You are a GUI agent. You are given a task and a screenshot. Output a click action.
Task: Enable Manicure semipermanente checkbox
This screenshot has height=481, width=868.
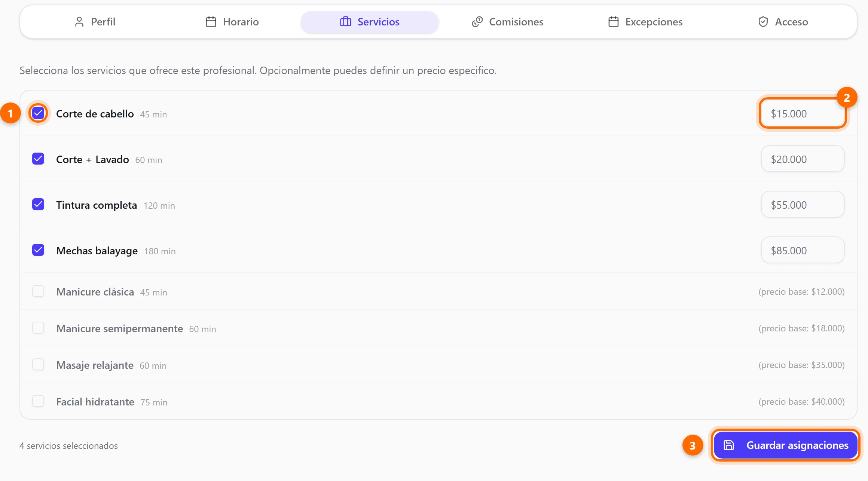coord(38,328)
